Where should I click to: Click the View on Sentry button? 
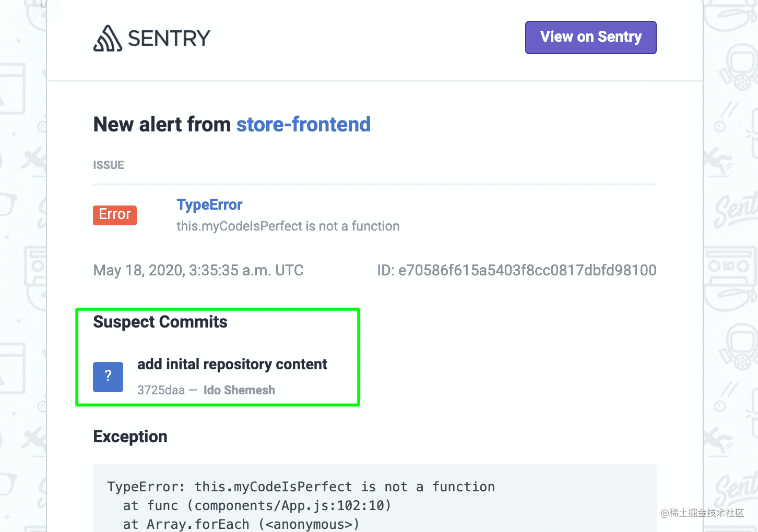tap(590, 37)
